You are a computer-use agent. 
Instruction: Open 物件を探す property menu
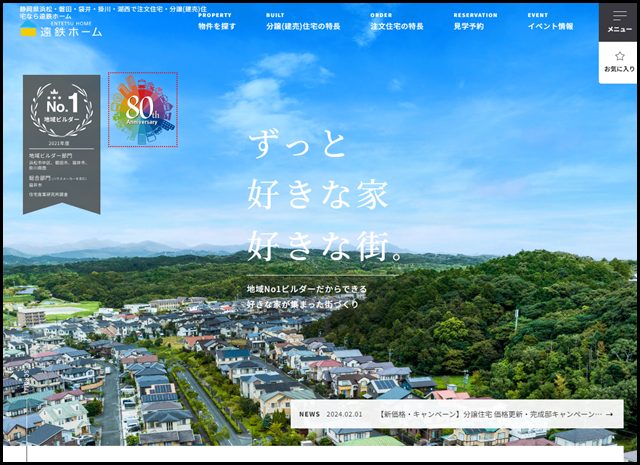click(x=217, y=22)
